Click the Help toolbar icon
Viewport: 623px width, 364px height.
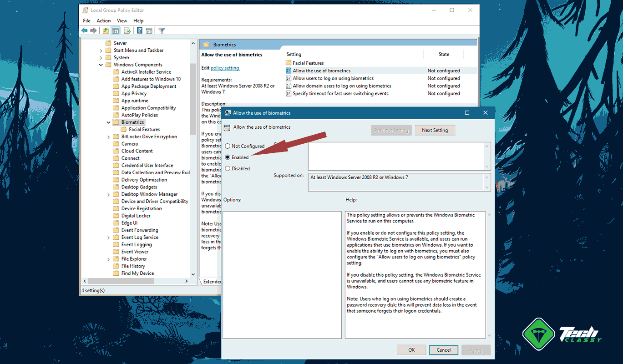pos(139,30)
